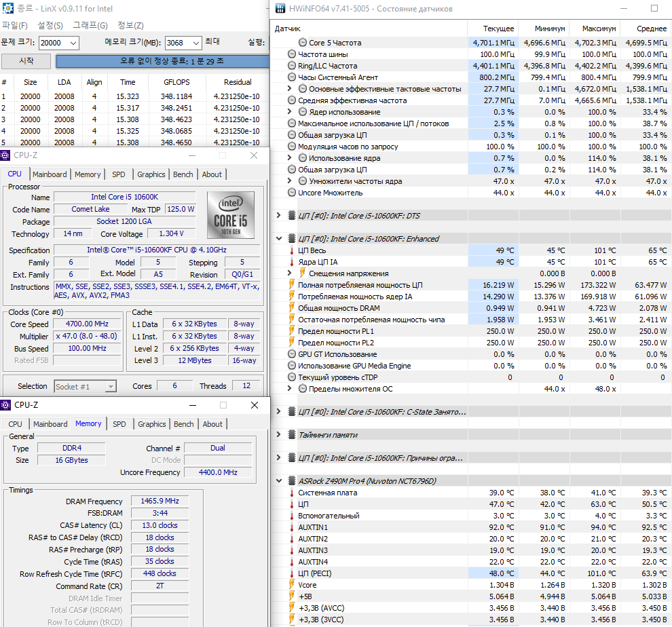The image size is (672, 627).
Task: Click the CPU-Z Memory window title icon
Action: point(5,405)
